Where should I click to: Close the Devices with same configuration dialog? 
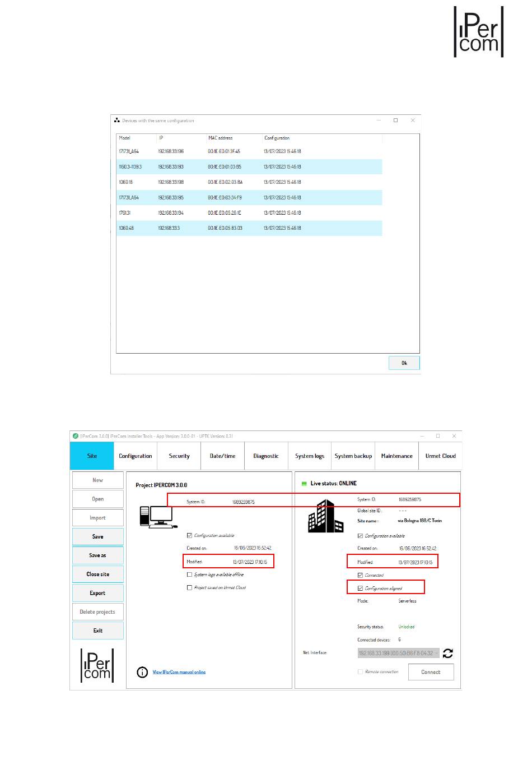click(x=413, y=121)
